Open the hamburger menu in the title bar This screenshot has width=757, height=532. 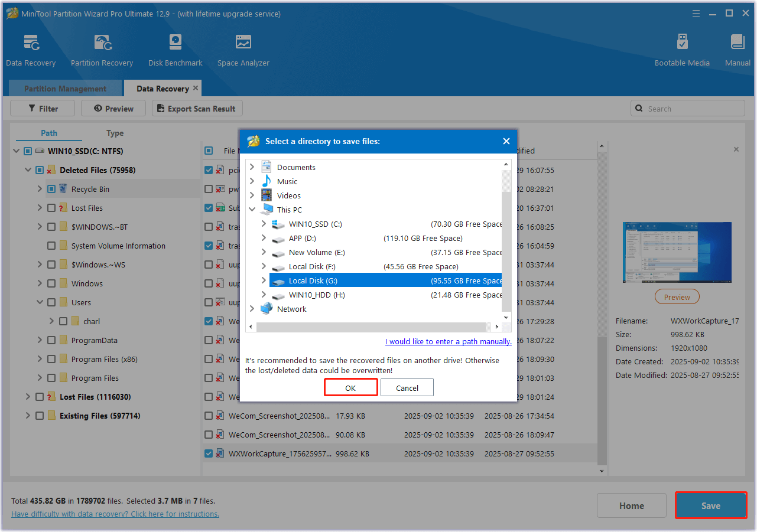click(x=696, y=13)
